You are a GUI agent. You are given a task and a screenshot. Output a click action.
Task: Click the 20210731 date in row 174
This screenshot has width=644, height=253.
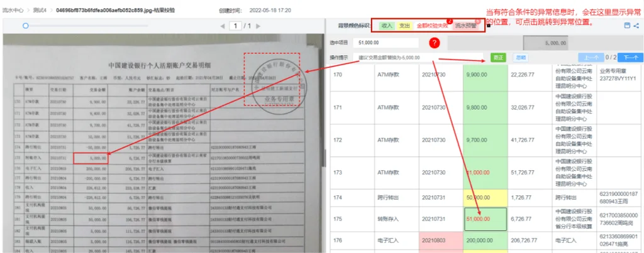click(x=441, y=198)
